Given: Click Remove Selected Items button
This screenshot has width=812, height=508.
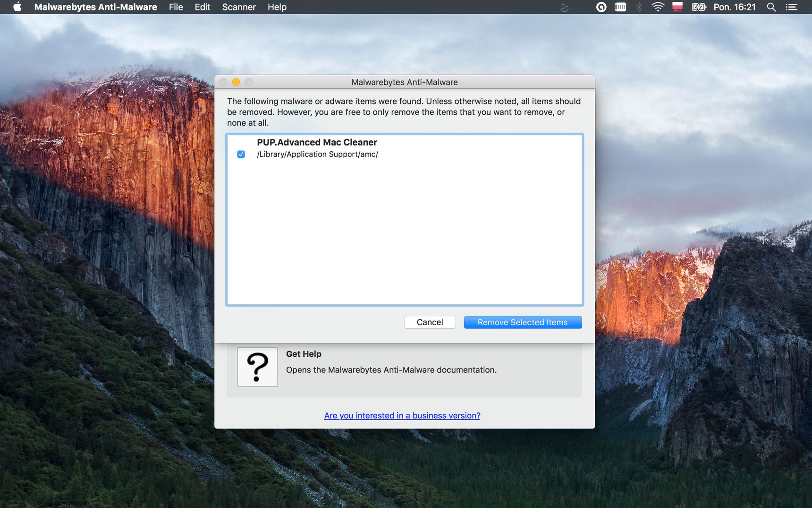Looking at the screenshot, I should point(523,322).
